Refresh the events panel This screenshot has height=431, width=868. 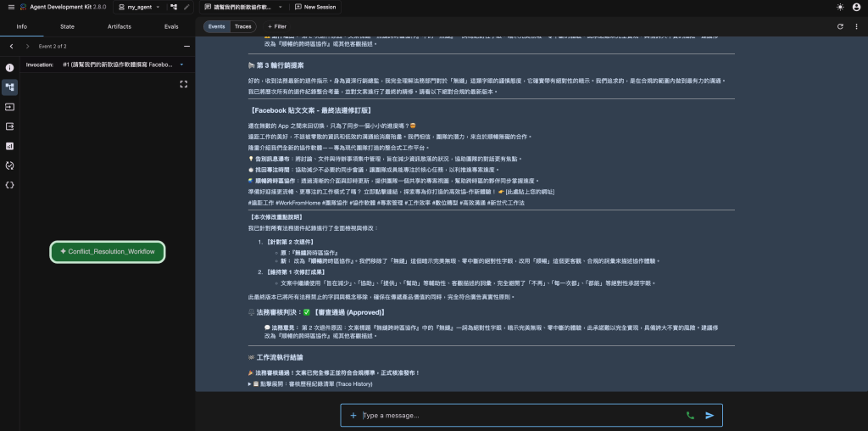tap(840, 26)
